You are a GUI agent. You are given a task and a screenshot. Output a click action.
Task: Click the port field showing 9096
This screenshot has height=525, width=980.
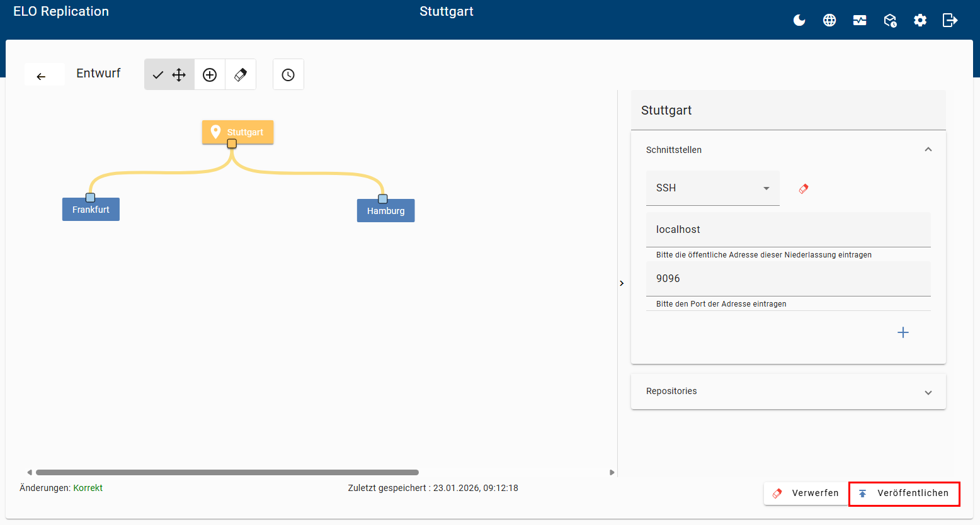tap(789, 279)
